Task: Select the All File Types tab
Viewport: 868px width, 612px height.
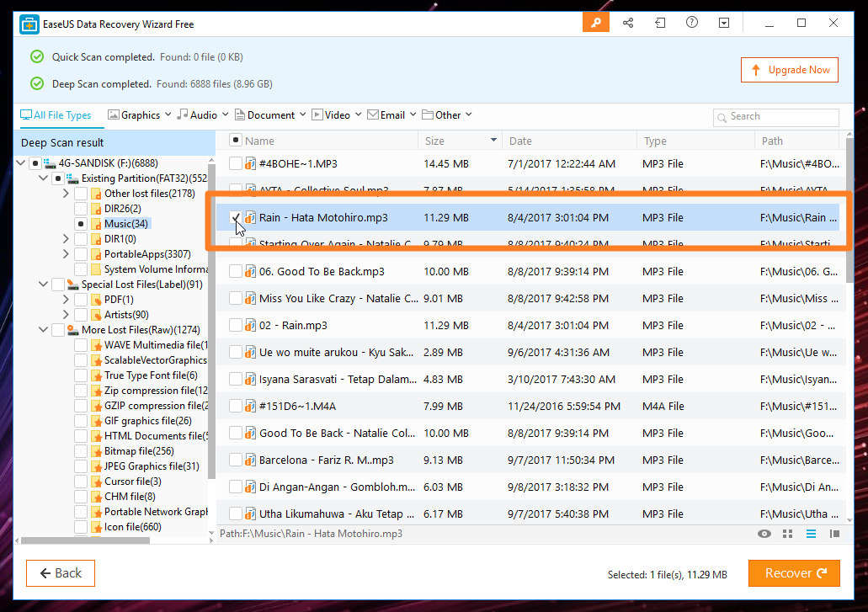Action: pos(56,115)
